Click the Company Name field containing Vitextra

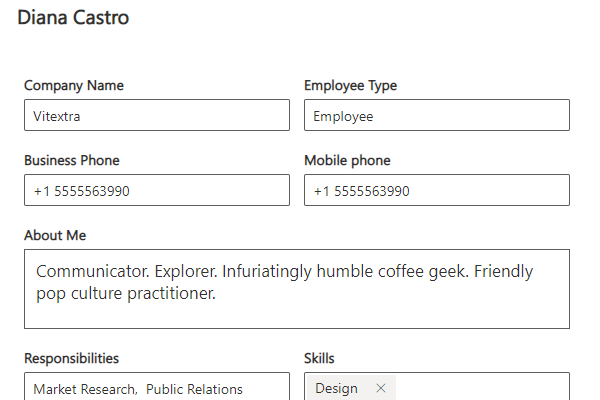point(157,115)
